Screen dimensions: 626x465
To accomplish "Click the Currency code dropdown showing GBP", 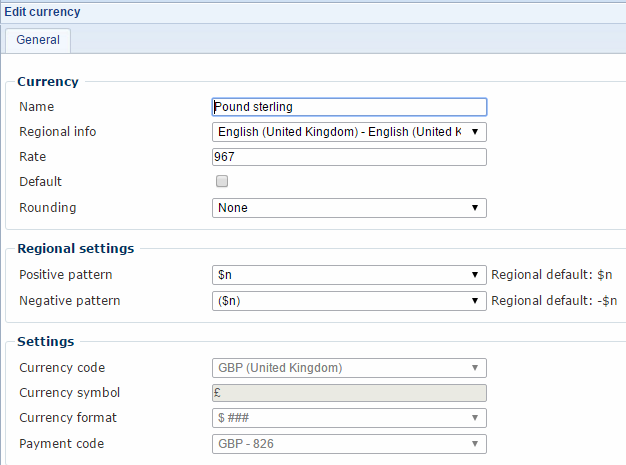I will 348,368.
